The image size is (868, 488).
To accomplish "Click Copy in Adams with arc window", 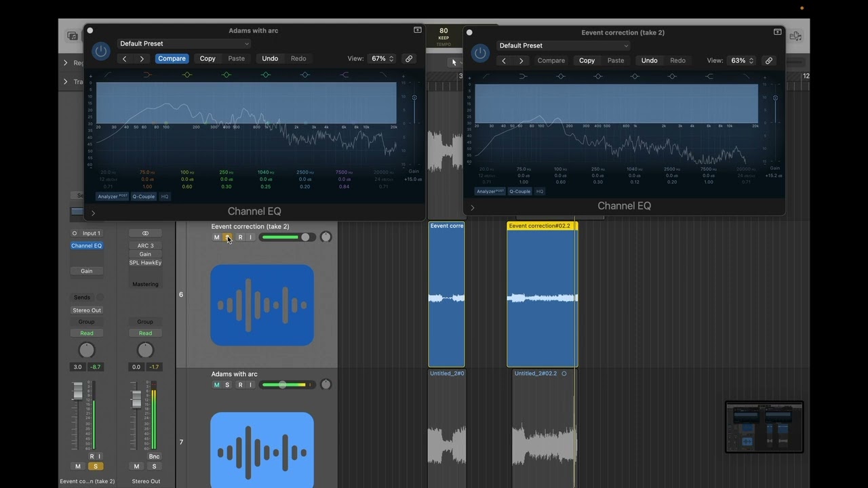I will [x=208, y=58].
